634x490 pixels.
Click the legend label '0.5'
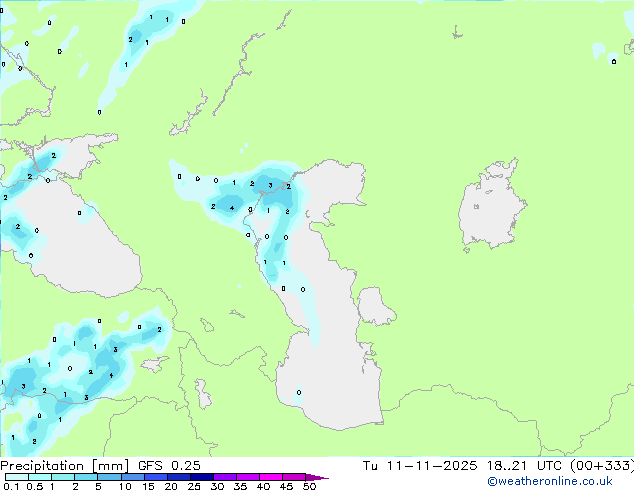[35, 486]
